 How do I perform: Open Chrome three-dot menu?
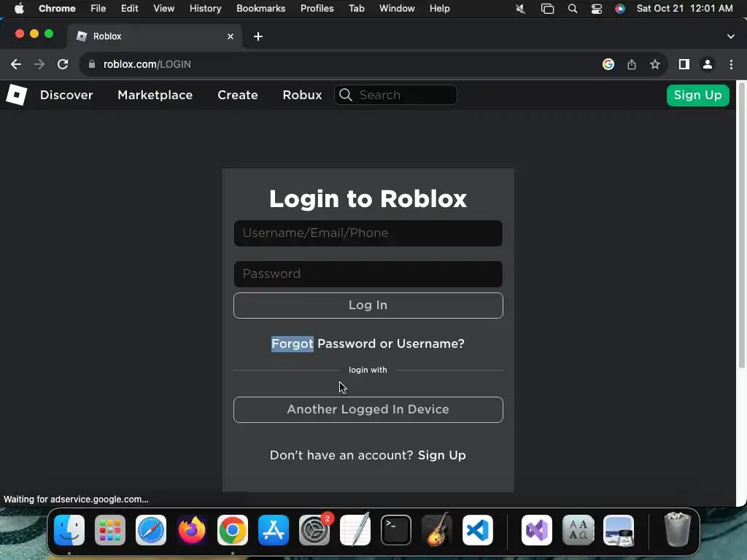[x=731, y=64]
